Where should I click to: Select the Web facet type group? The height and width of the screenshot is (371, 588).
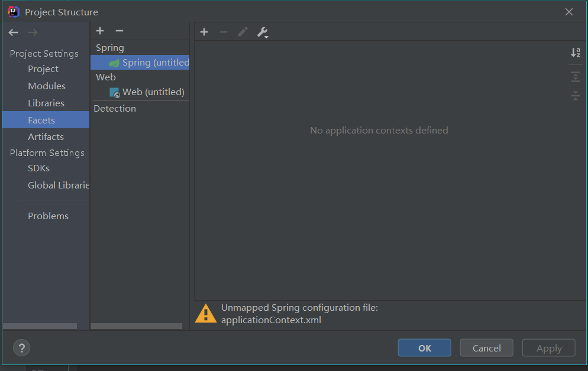tap(106, 77)
